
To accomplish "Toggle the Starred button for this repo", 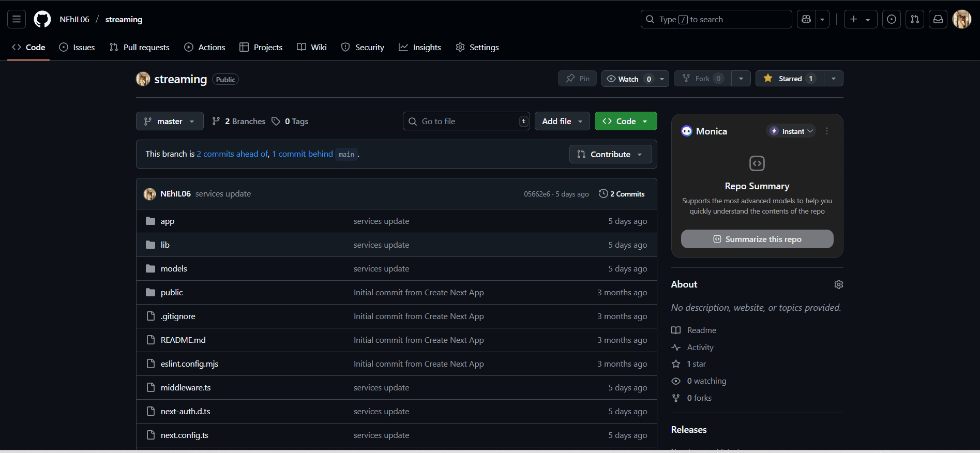I will point(790,79).
